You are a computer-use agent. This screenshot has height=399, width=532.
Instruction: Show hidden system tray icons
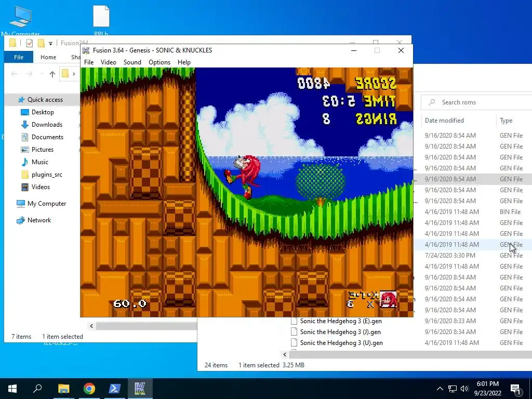point(440,389)
